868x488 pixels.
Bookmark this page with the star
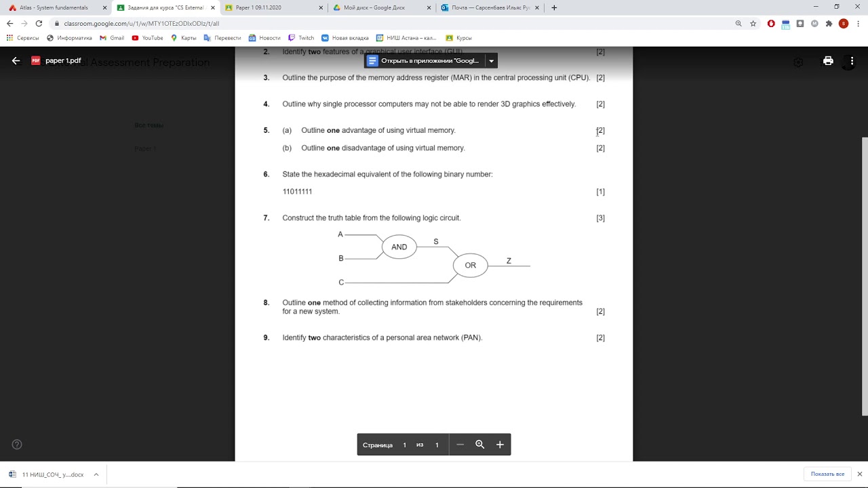pyautogui.click(x=753, y=23)
